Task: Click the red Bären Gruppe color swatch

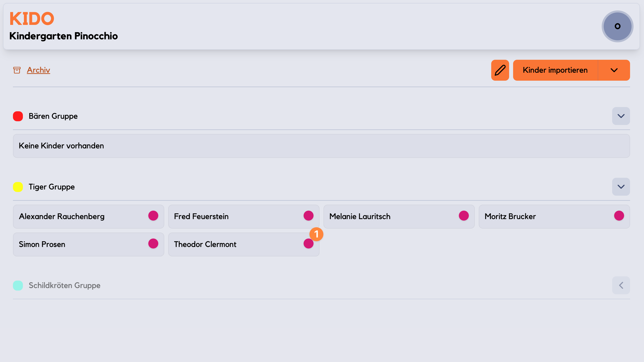Action: [x=18, y=116]
